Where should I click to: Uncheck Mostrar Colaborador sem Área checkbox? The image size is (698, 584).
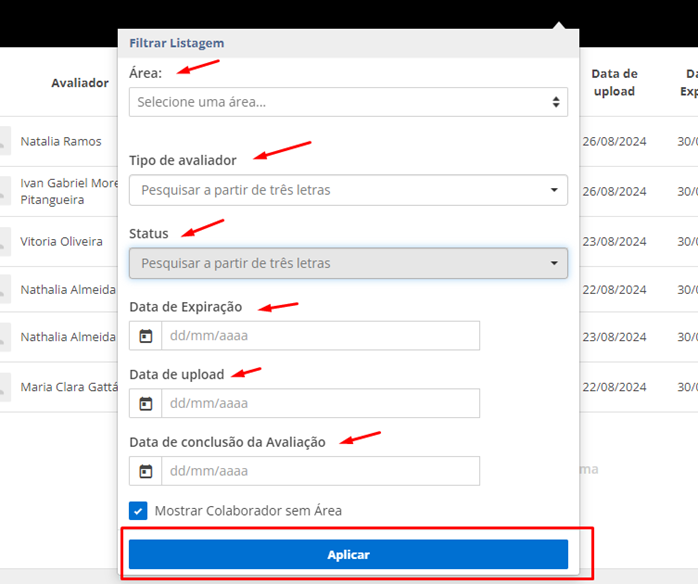click(x=138, y=511)
